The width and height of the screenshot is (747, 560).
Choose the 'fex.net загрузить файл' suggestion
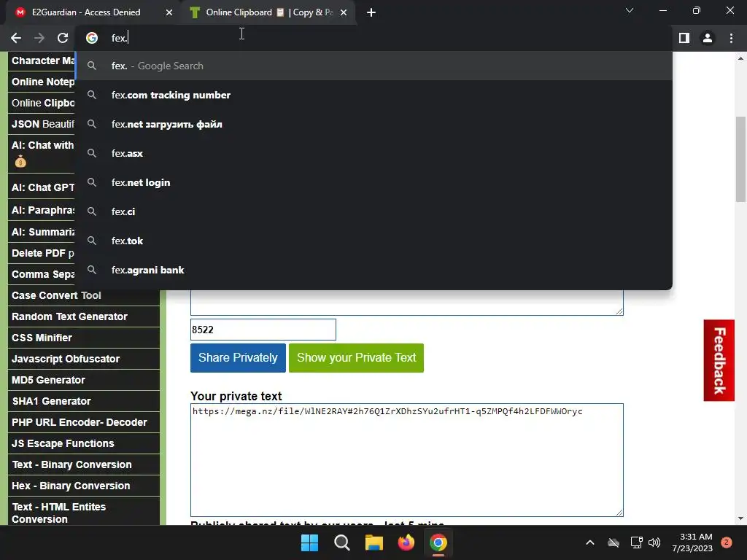click(373, 124)
